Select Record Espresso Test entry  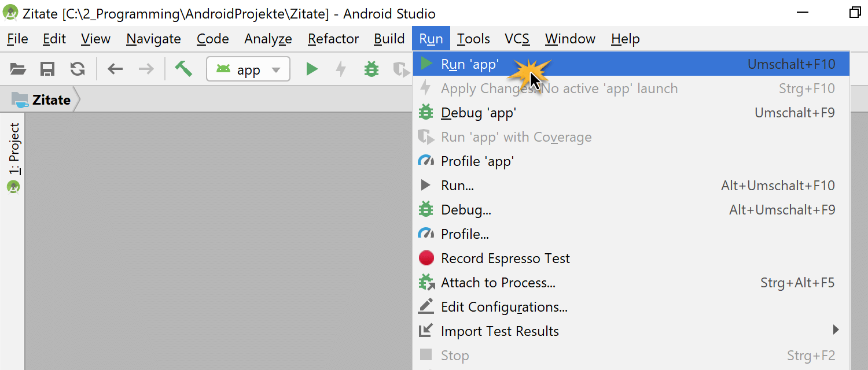point(631,258)
